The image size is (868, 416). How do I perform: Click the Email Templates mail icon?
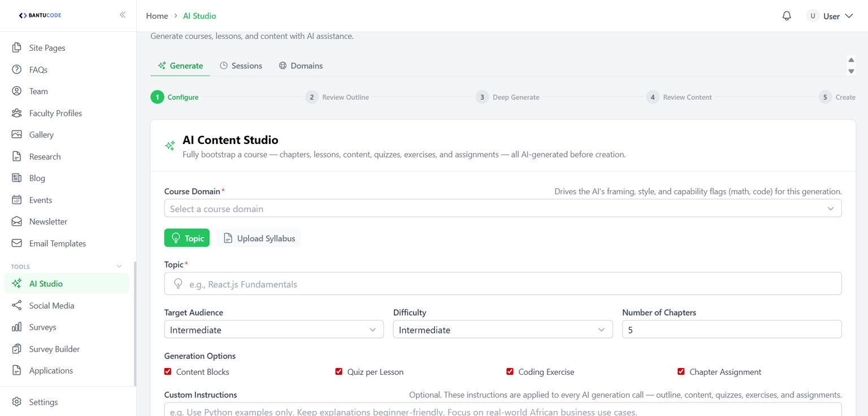coord(17,243)
